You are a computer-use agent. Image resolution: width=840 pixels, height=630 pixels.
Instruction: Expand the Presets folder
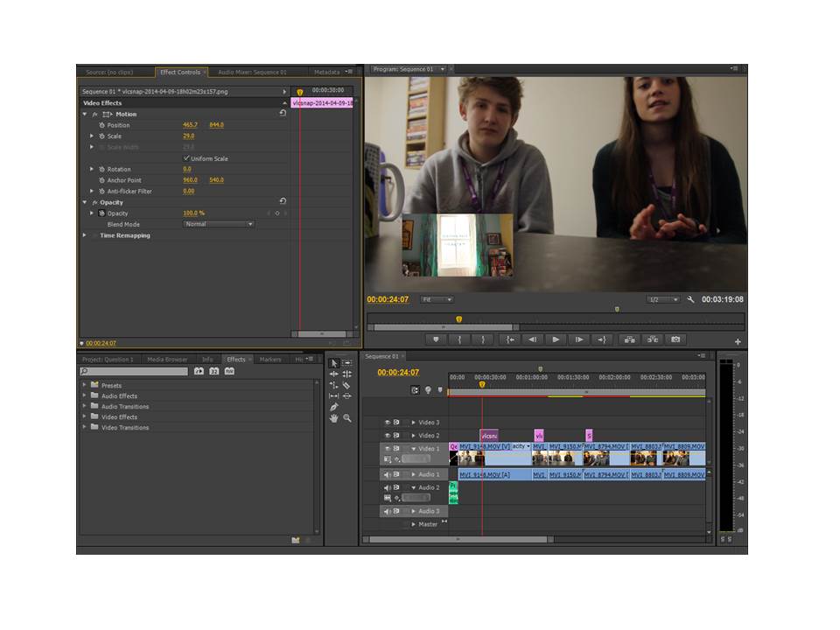tap(84, 385)
